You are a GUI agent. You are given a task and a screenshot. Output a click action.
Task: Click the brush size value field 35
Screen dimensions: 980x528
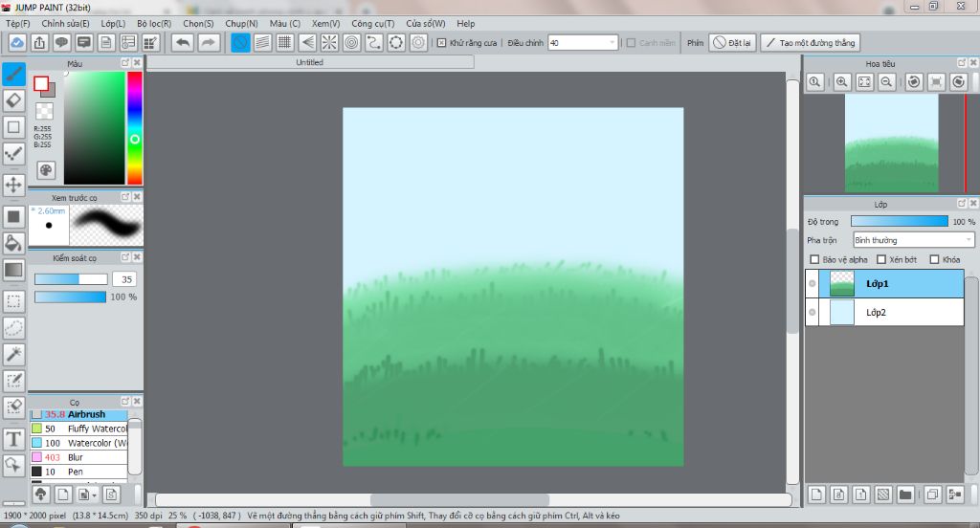click(125, 279)
